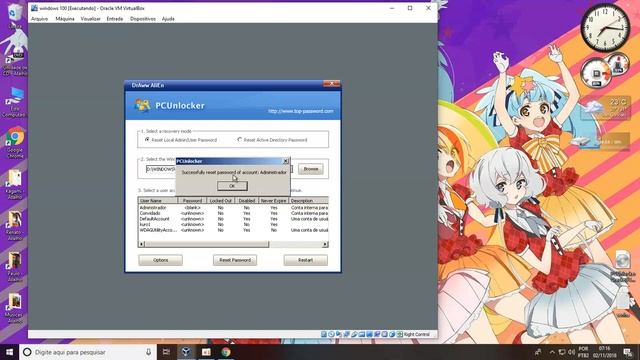Click the display icon in VirtualBox status bar
Image resolution: width=640 pixels, height=360 pixels.
click(x=369, y=334)
